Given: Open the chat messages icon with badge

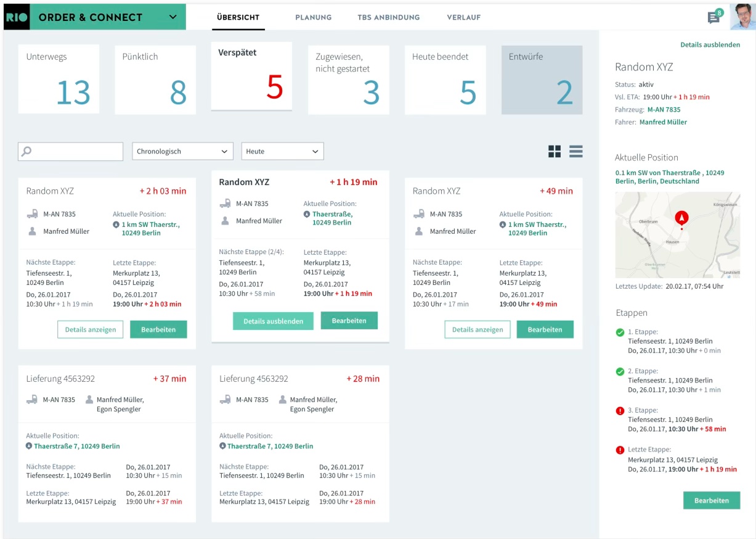Looking at the screenshot, I should click(715, 17).
